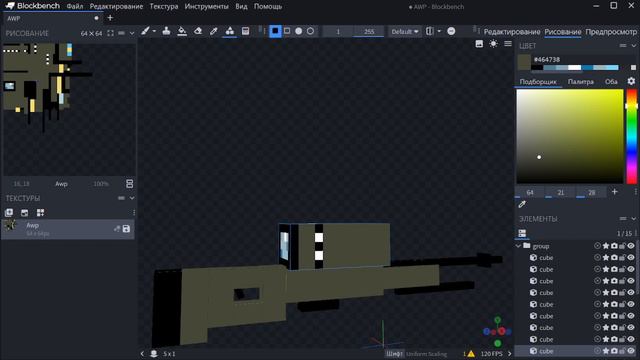Choose the filled square brush shape

pos(276,31)
